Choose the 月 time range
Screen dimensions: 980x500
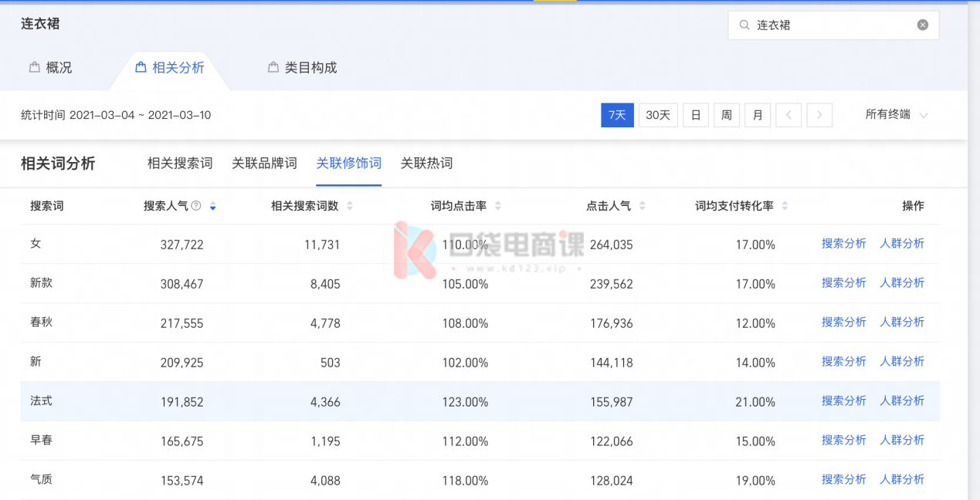(x=758, y=115)
